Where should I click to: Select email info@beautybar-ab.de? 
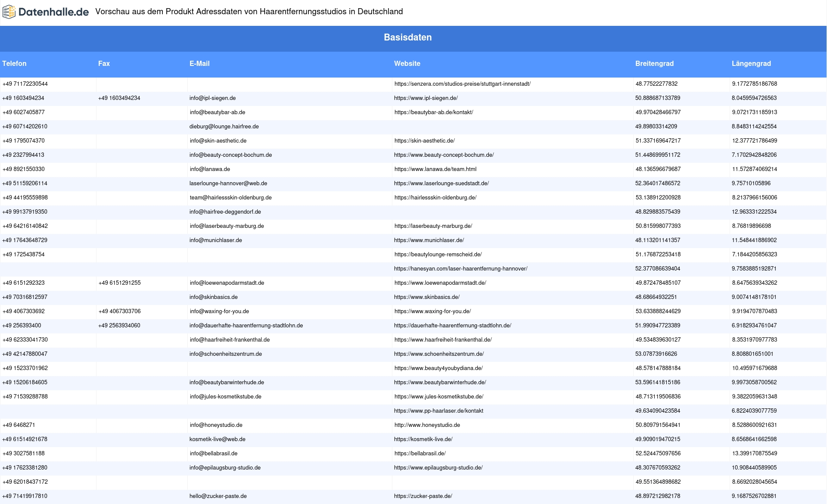tap(217, 112)
